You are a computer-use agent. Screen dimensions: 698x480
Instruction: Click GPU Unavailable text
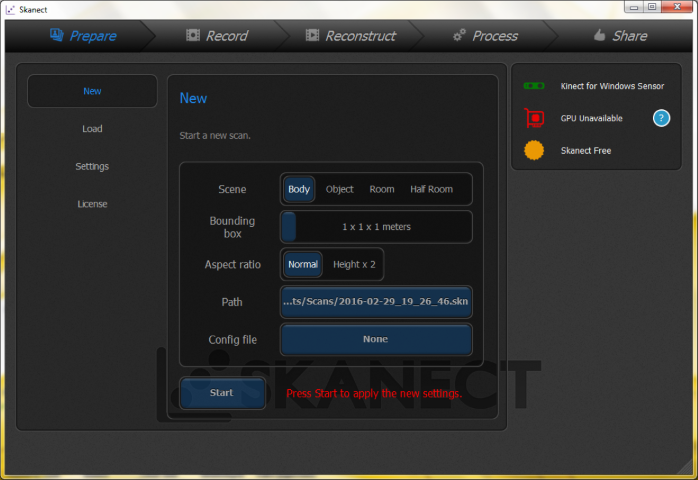tap(591, 118)
